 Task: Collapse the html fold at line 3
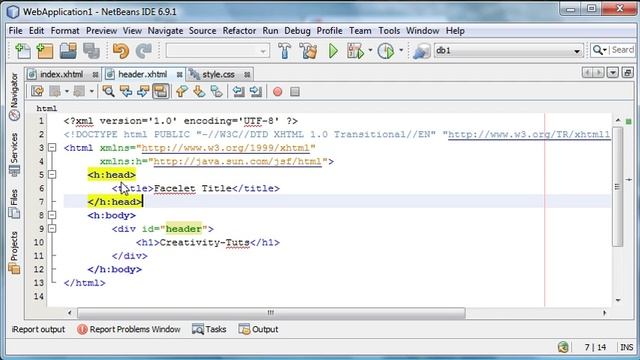52,147
